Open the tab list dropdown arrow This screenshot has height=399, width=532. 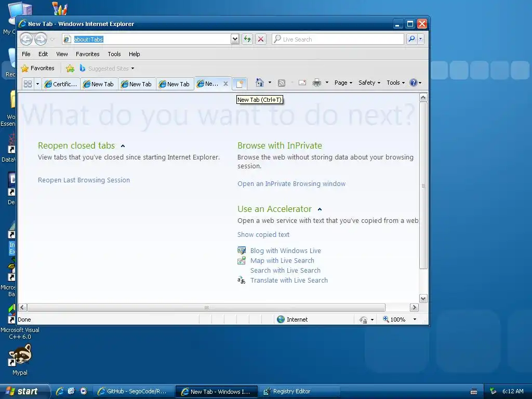(37, 84)
